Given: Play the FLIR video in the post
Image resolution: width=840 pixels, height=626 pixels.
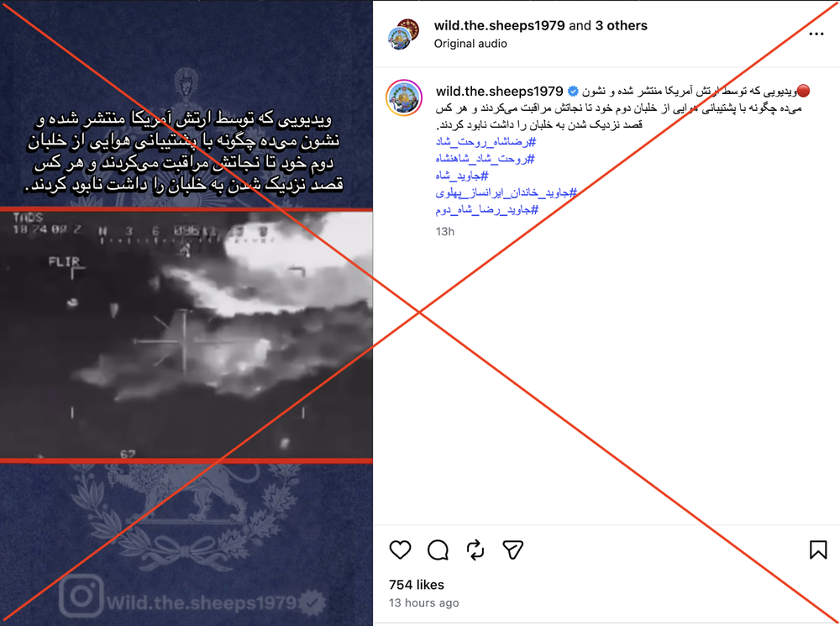Looking at the screenshot, I should [186, 335].
